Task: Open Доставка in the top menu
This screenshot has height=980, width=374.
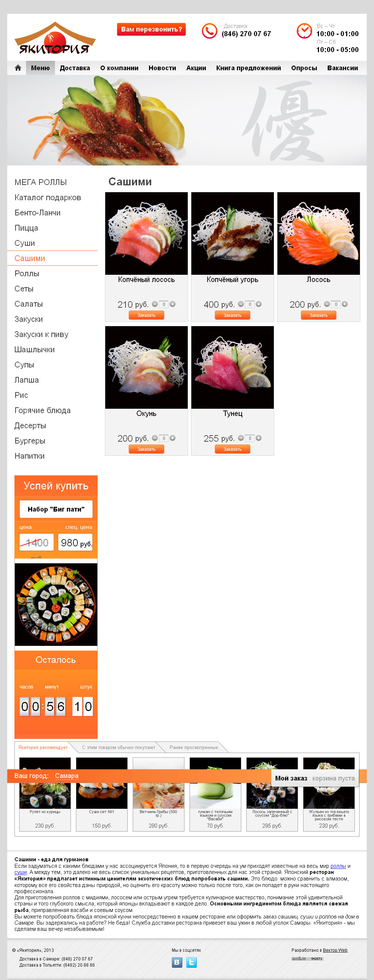Action: pyautogui.click(x=75, y=68)
